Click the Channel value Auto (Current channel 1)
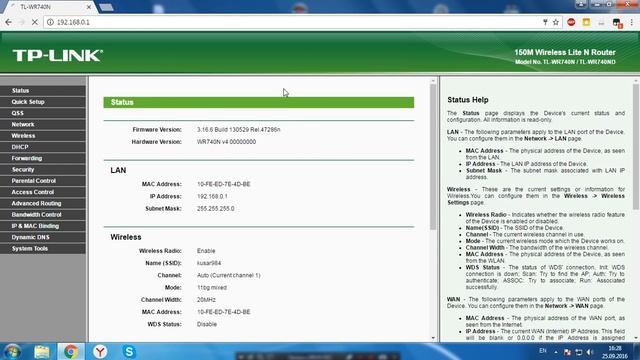640x360 pixels. pos(229,276)
